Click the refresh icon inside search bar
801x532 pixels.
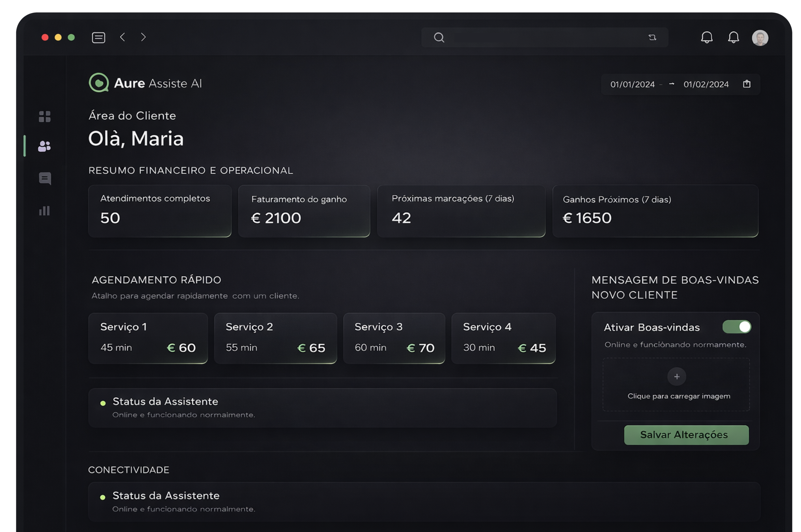652,37
